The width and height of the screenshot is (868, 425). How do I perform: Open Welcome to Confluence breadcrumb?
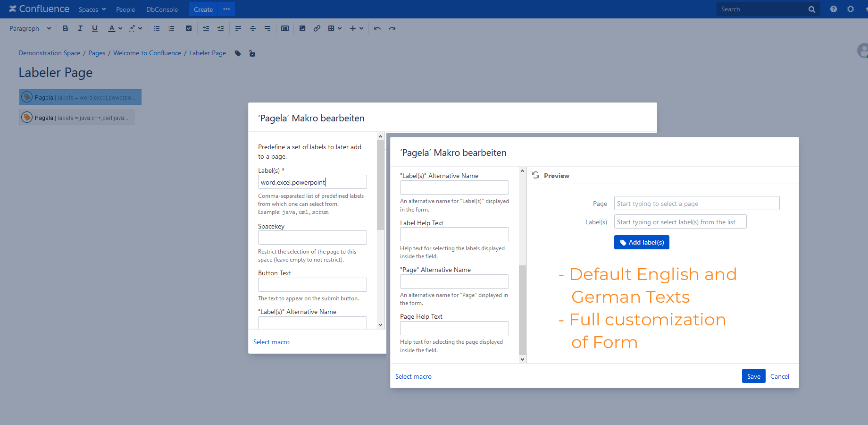click(147, 53)
